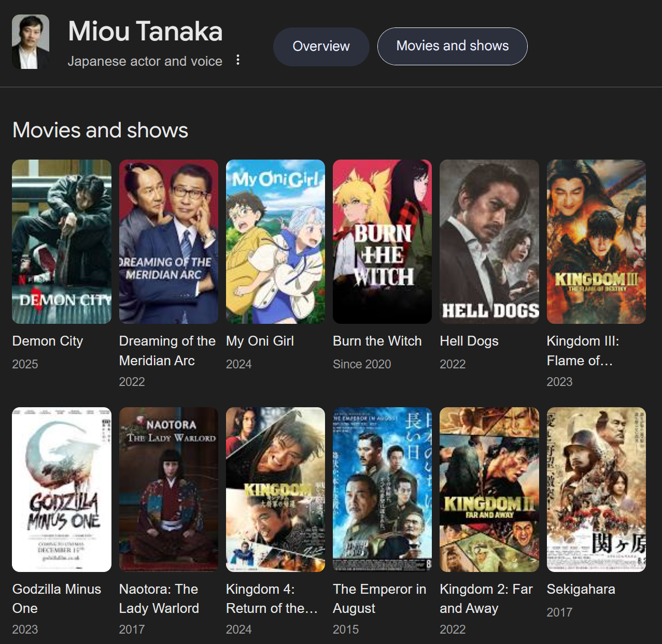Click the Godzilla Minus One title link

coord(57,598)
